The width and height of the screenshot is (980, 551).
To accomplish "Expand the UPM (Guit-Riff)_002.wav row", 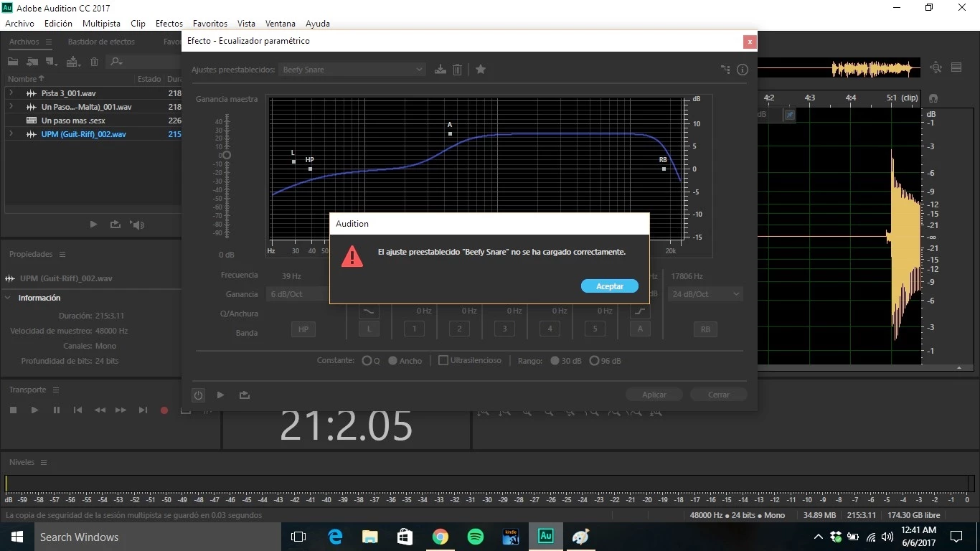I will point(11,134).
